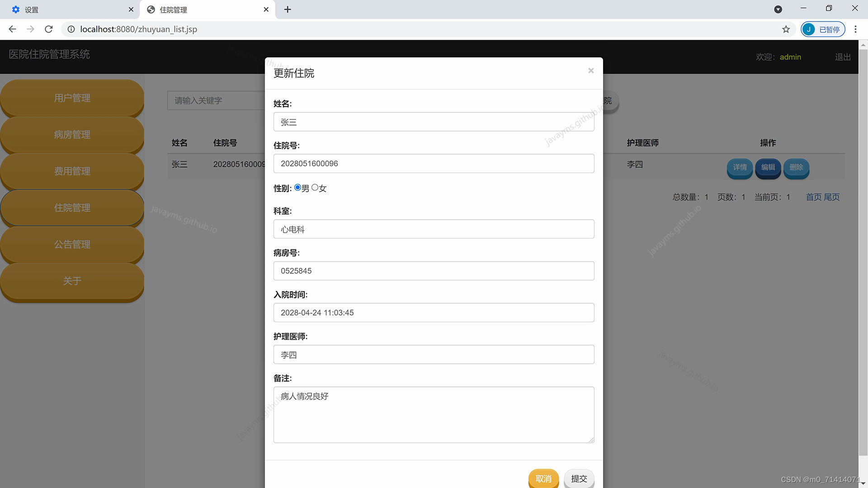Go to 尾页 pagination link
The image size is (868, 488).
pyautogui.click(x=831, y=197)
